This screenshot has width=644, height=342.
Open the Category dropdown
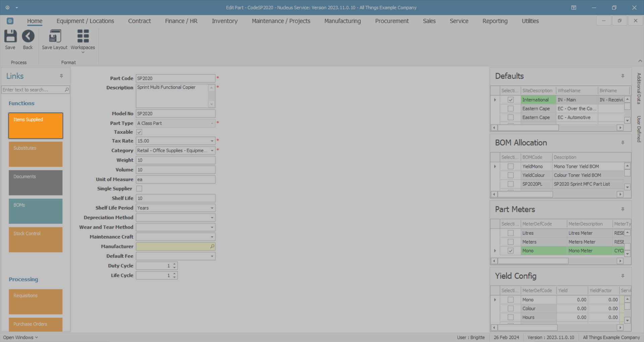pos(212,151)
